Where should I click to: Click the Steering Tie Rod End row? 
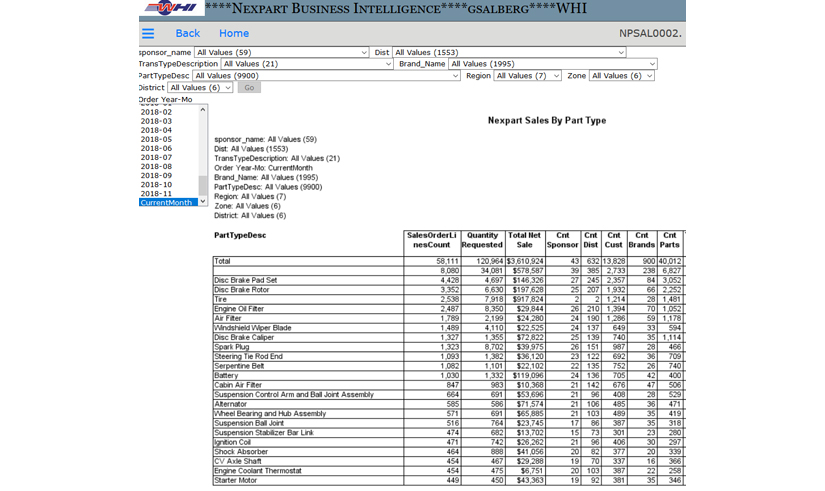click(447, 356)
